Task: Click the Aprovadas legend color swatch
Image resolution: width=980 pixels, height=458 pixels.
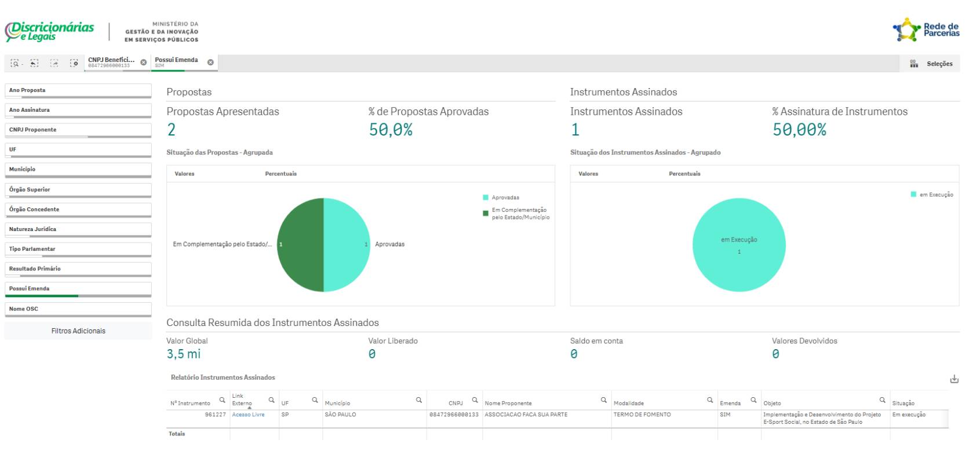Action: (x=486, y=197)
